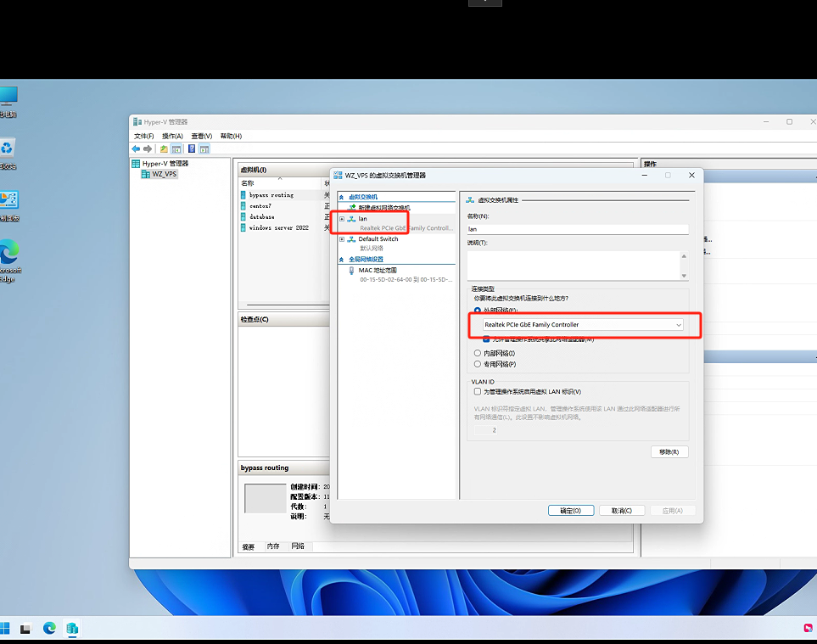Select the 专用网络 radio button

[478, 364]
